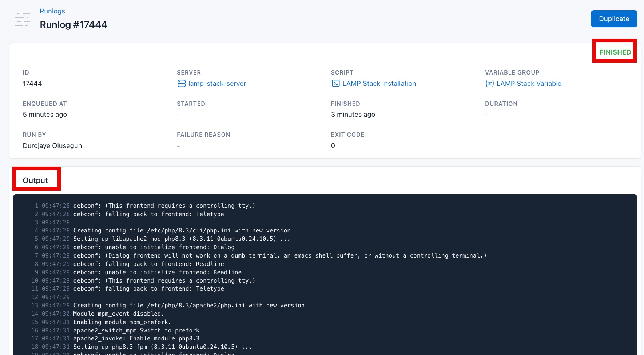Click the Run By name Durojaye Olusegun
644x355 pixels.
click(52, 145)
